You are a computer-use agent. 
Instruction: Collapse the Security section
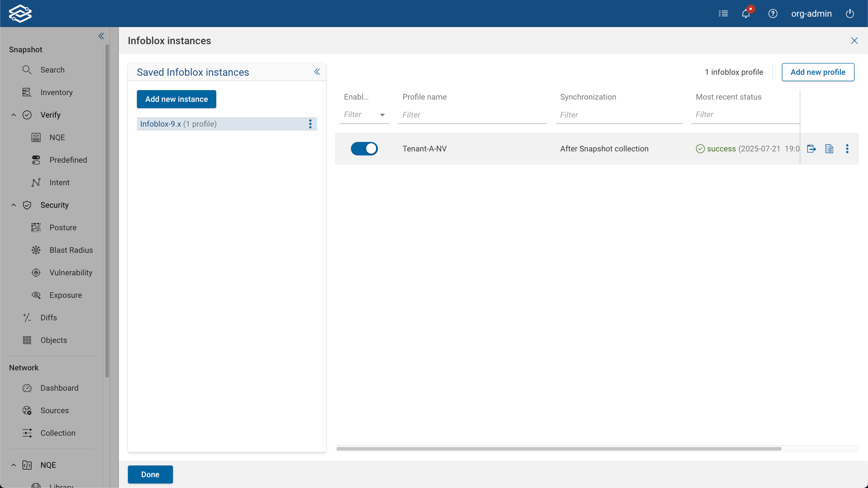(x=13, y=205)
